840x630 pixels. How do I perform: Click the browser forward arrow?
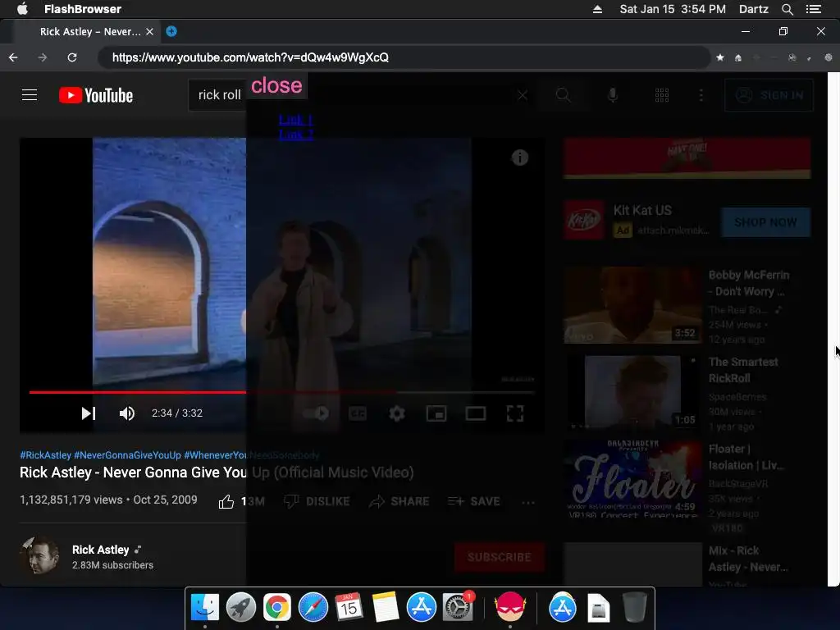pyautogui.click(x=43, y=57)
